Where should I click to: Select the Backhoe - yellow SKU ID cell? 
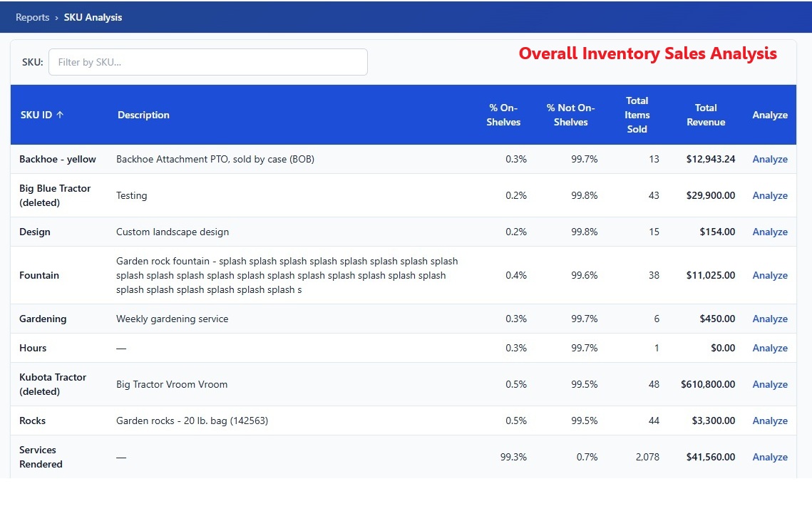(x=58, y=159)
